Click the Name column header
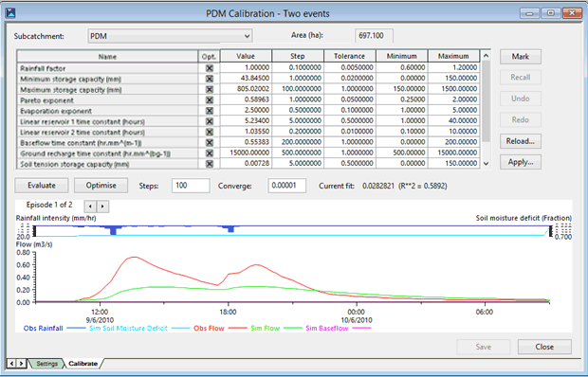Screen dimensions: 588x377 pyautogui.click(x=107, y=57)
